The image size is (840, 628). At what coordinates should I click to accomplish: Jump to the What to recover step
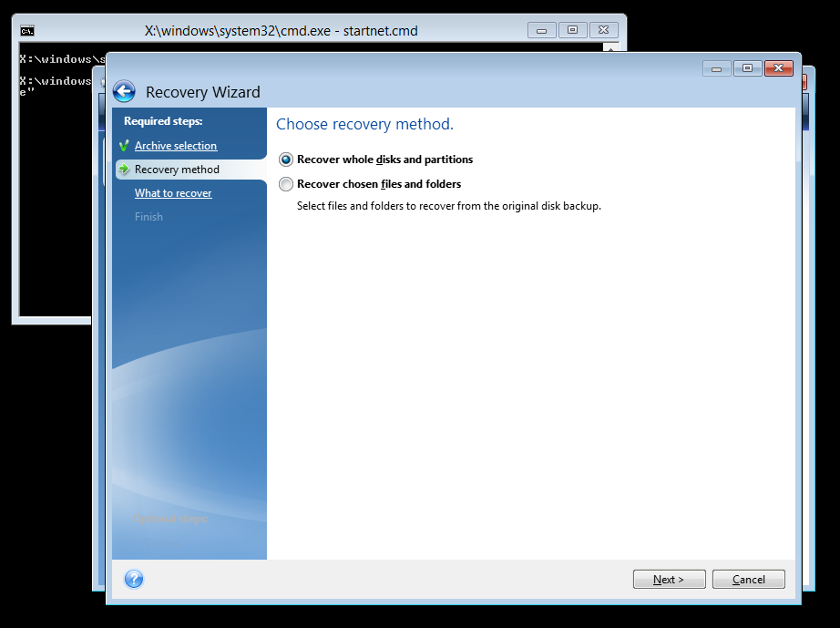pyautogui.click(x=173, y=193)
